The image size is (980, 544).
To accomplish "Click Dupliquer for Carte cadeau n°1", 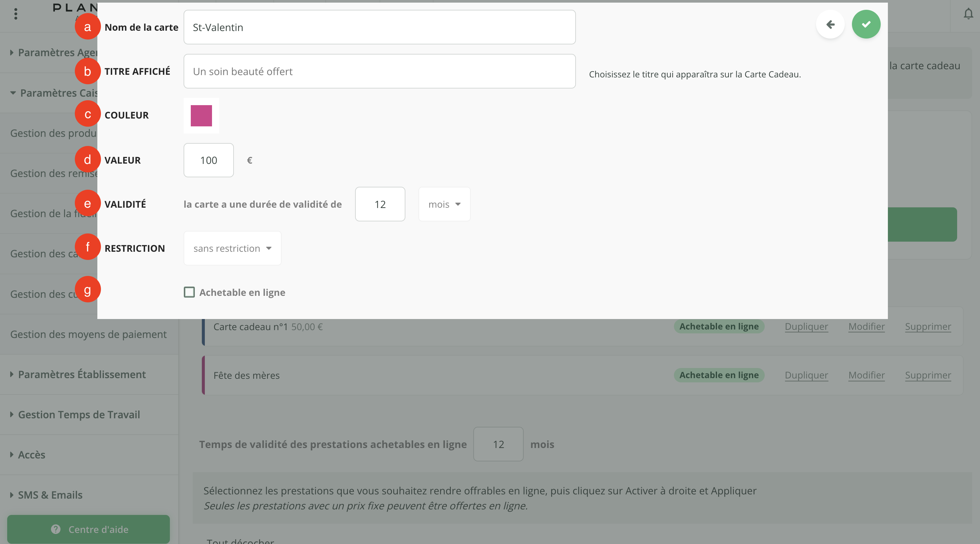I will point(806,327).
